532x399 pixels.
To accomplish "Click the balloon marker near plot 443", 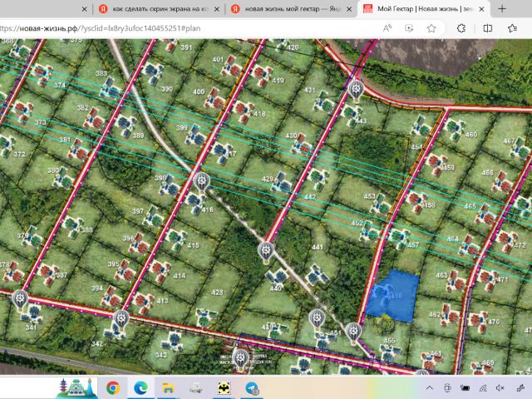I will 356,90.
